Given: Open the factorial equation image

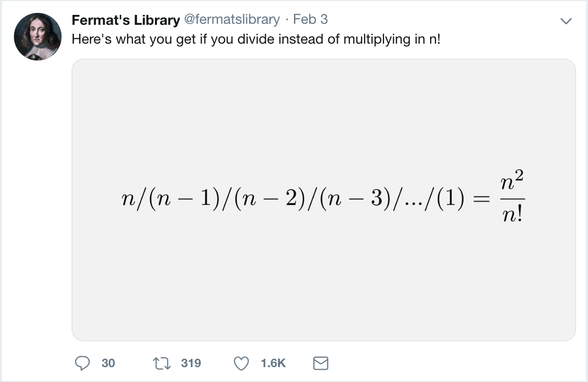Looking at the screenshot, I should tap(323, 198).
